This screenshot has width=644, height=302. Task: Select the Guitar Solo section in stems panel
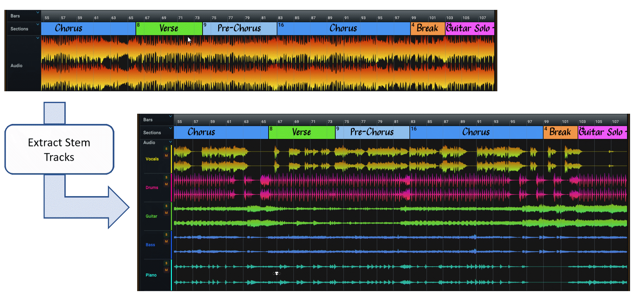[602, 132]
